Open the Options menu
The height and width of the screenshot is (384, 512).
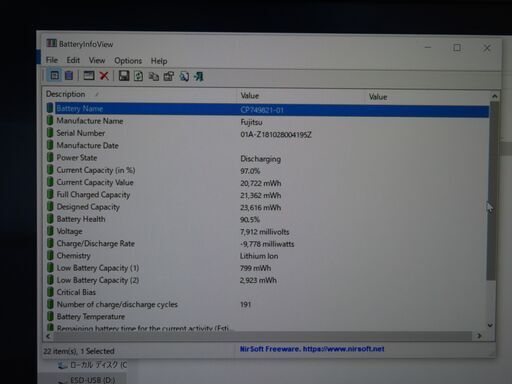click(x=128, y=61)
